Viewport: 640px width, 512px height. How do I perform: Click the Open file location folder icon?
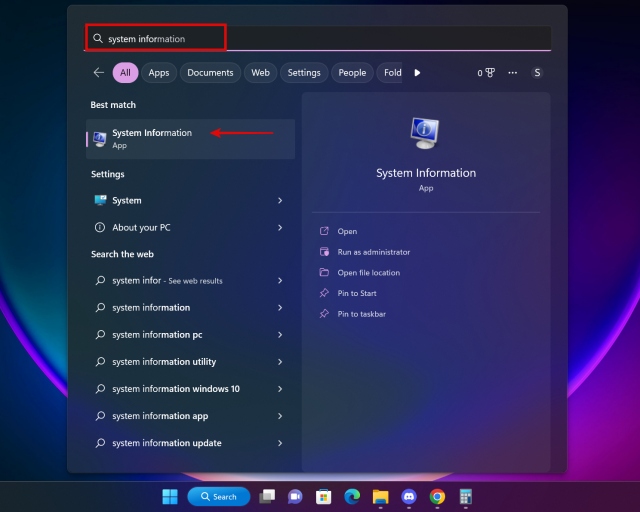coord(324,272)
